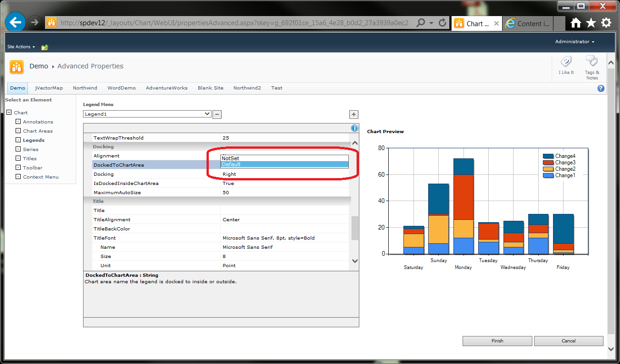The image size is (620, 364).
Task: Open the blue help question icon
Action: pyautogui.click(x=601, y=89)
